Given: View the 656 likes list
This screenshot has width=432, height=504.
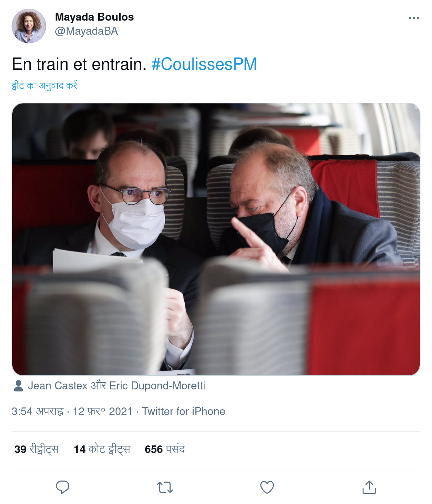Looking at the screenshot, I should coord(165,449).
